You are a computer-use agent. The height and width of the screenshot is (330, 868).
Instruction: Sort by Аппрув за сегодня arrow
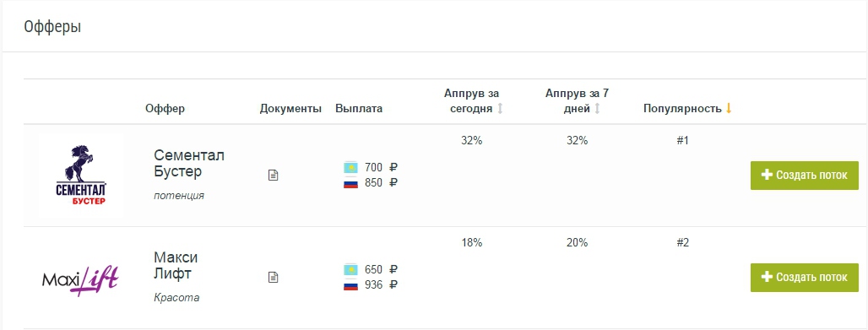(x=500, y=109)
